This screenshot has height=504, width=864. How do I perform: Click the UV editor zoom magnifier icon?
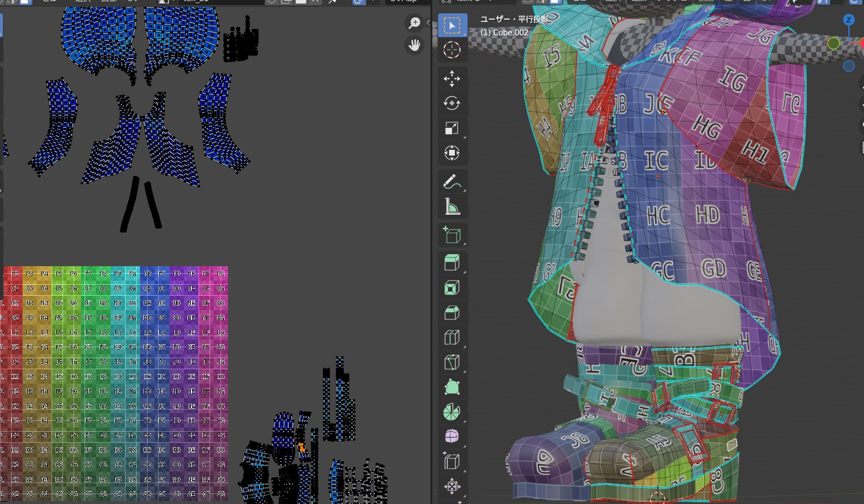pos(414,23)
